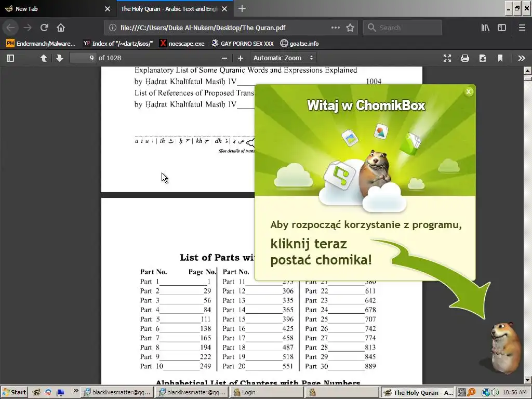The width and height of the screenshot is (532, 399).
Task: Zoom in on the PDF
Action: (241, 58)
